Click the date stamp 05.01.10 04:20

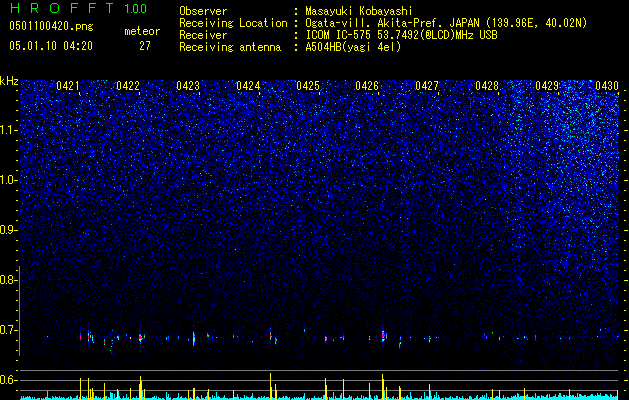point(51,46)
